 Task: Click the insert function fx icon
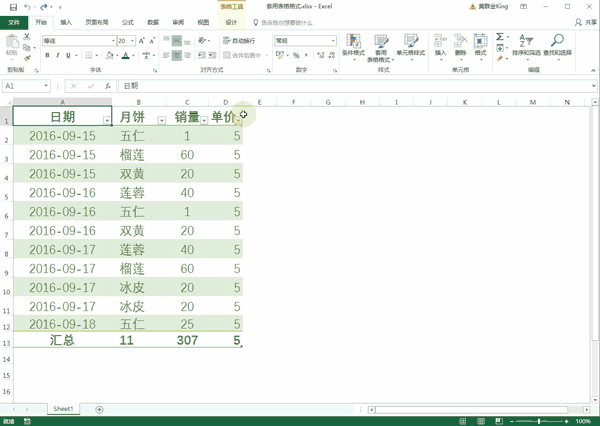pyautogui.click(x=104, y=87)
